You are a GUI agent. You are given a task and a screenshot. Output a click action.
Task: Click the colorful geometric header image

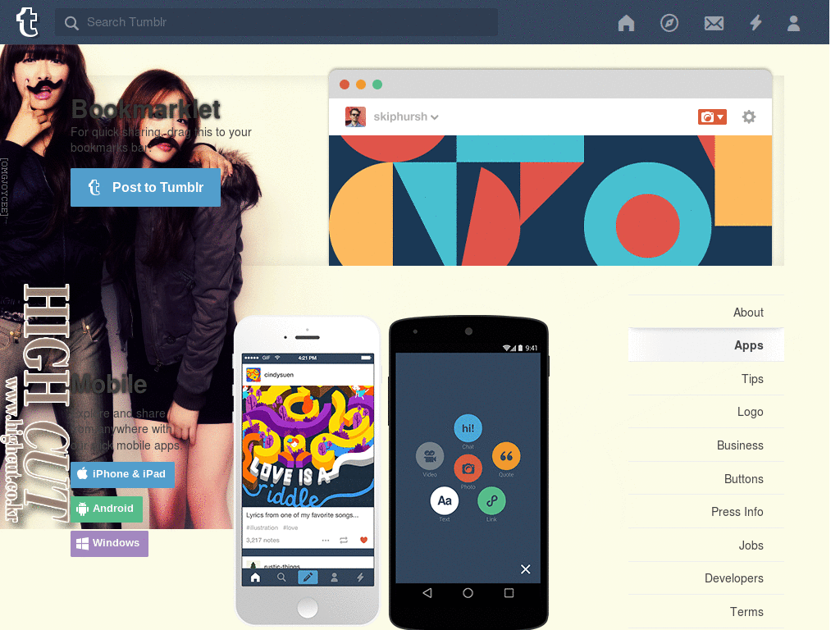(550, 200)
